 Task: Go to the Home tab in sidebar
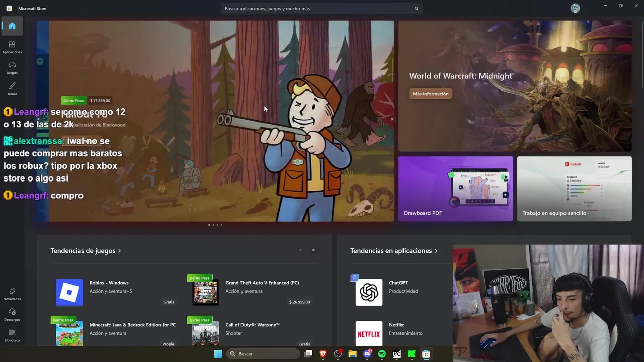[x=12, y=26]
